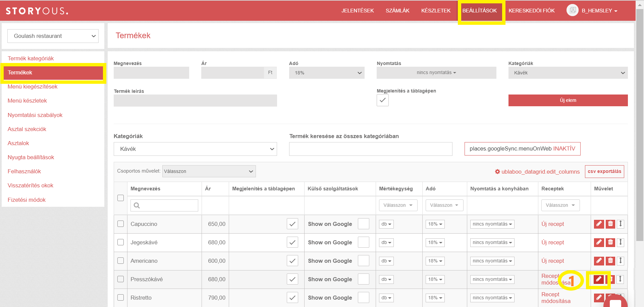Toggle Ristretto tablet display checkbox
The width and height of the screenshot is (644, 307).
click(x=292, y=298)
